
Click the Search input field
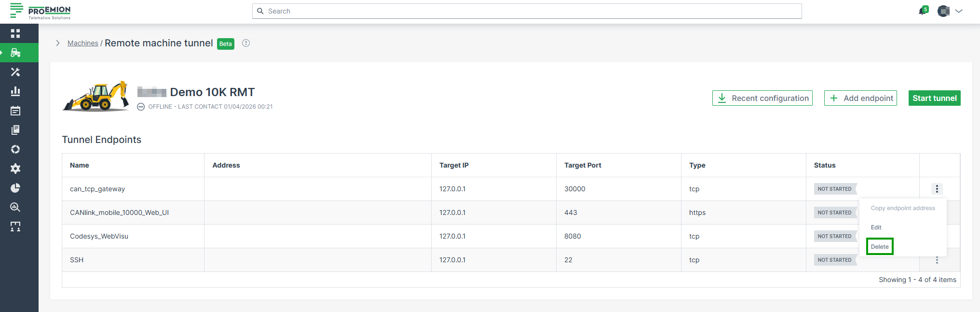[x=527, y=11]
